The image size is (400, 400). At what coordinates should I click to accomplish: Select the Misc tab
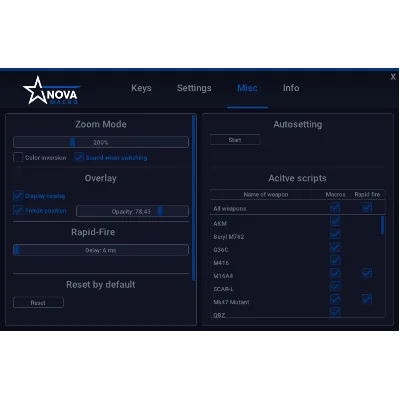(x=247, y=88)
